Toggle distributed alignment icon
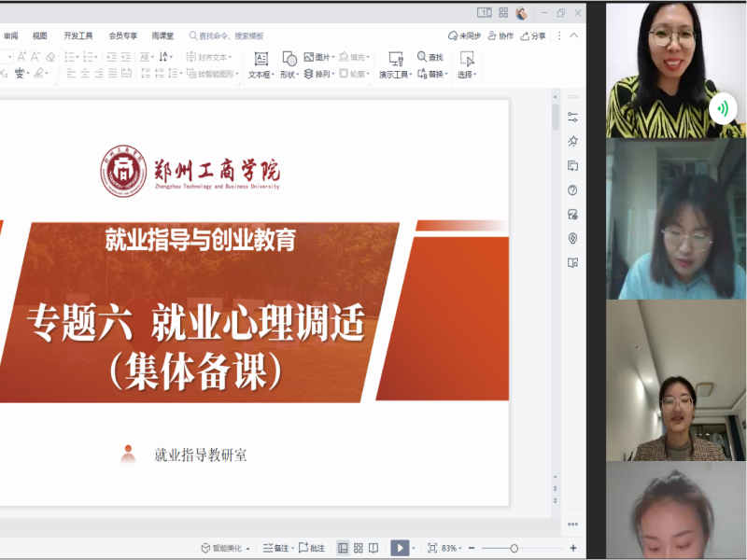Screen dimensions: 747x560 point(126,74)
